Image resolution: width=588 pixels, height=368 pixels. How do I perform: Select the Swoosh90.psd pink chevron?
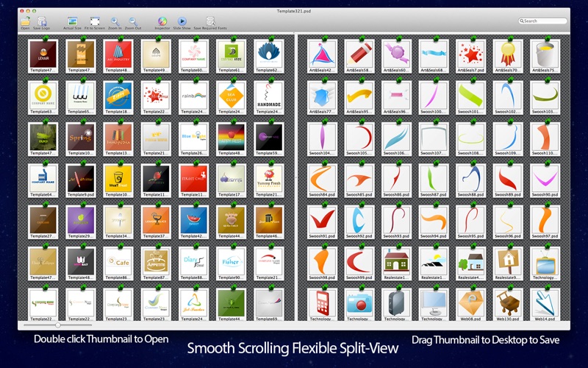click(545, 180)
